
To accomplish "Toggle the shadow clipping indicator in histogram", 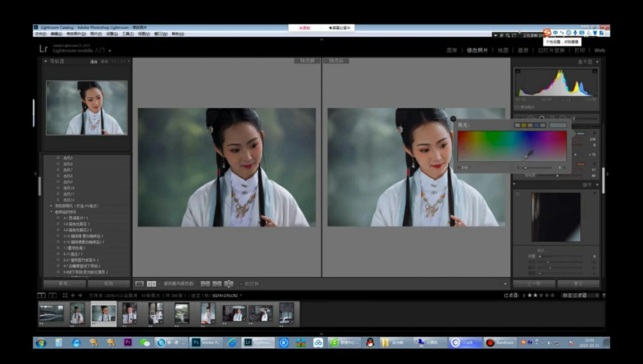I will tap(518, 71).
